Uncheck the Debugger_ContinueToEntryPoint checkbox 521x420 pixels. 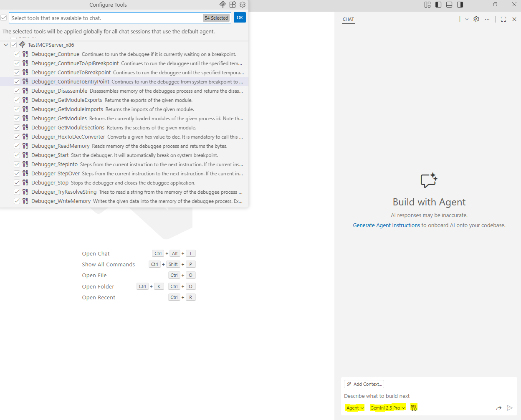click(x=17, y=81)
